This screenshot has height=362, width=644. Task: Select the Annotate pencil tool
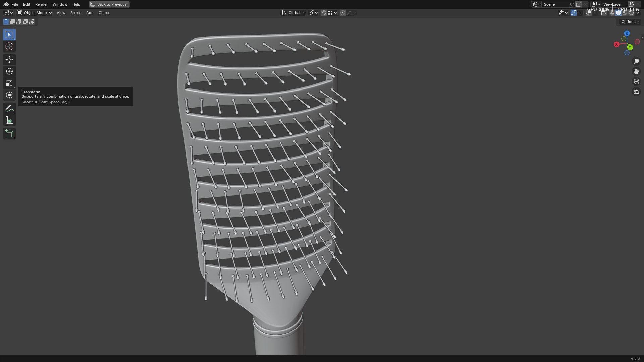pos(9,108)
